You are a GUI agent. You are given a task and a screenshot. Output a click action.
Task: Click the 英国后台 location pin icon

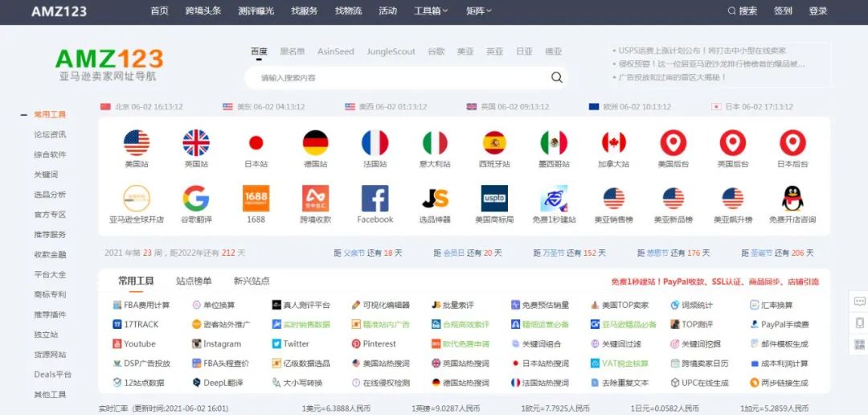click(x=733, y=143)
